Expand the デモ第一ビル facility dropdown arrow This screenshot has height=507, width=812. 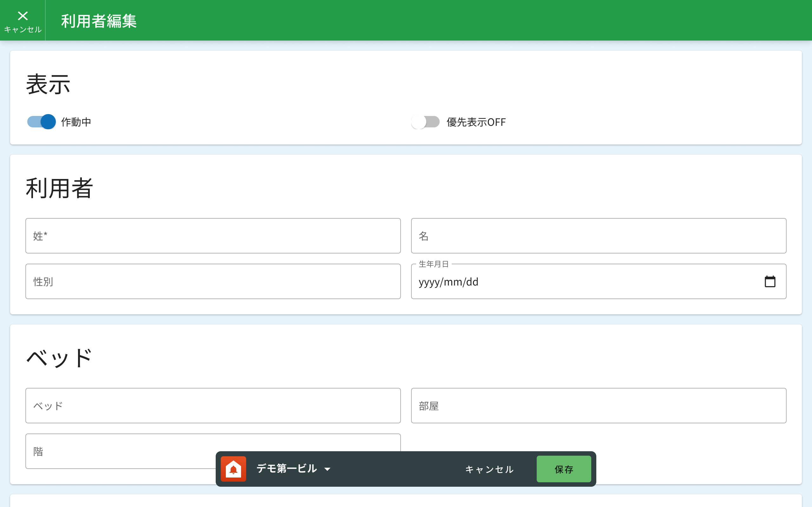coord(327,469)
